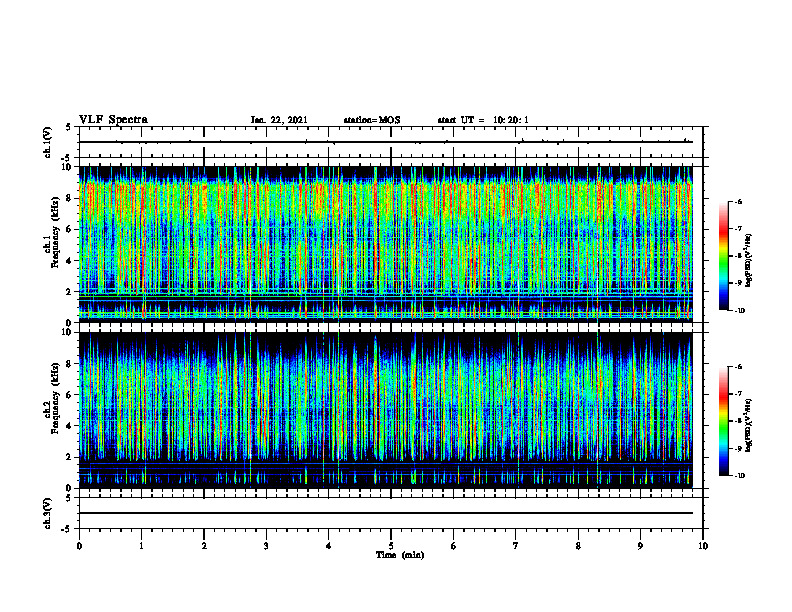Click the ch.3(V) panel "5" tick label

69,498
